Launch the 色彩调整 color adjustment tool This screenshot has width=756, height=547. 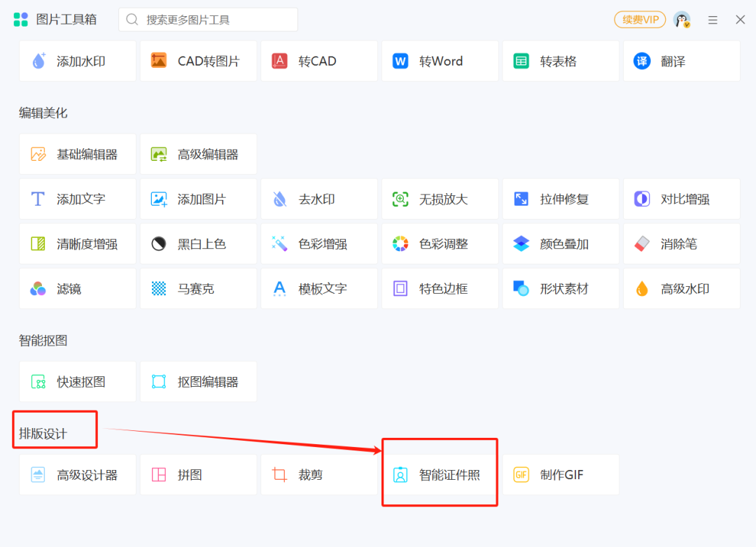(x=440, y=243)
